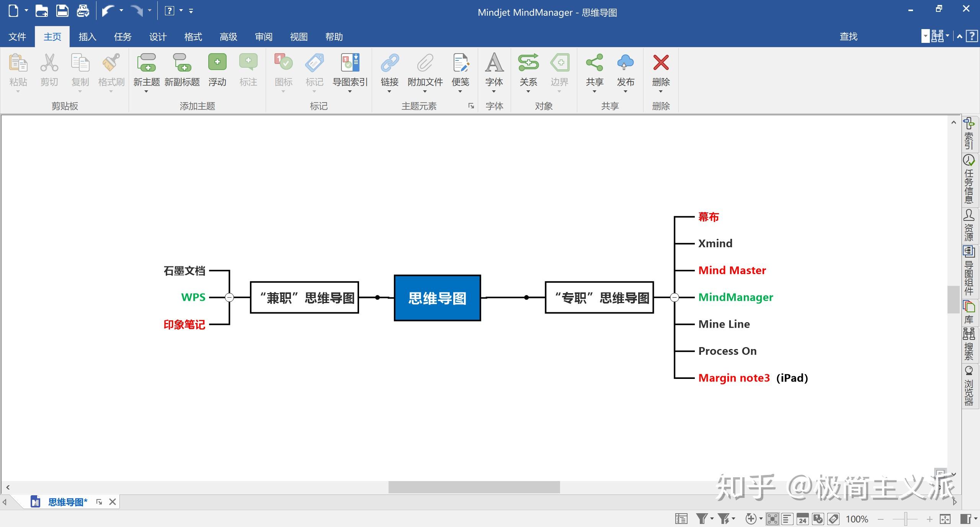
Task: Undo the last action
Action: tap(108, 11)
